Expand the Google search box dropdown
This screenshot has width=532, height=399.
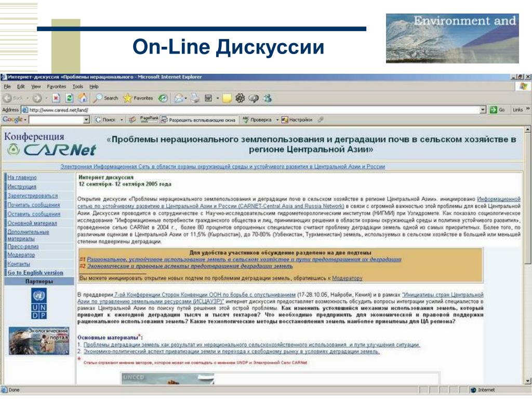point(86,120)
